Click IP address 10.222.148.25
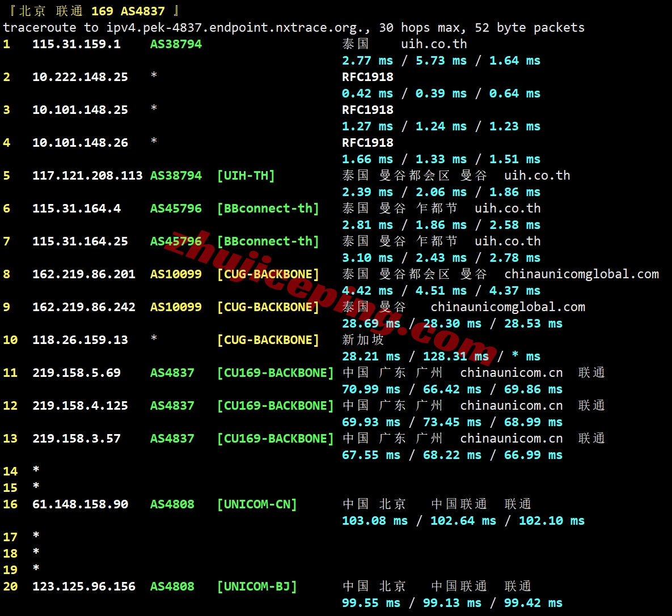The height and width of the screenshot is (616, 672). pos(80,77)
